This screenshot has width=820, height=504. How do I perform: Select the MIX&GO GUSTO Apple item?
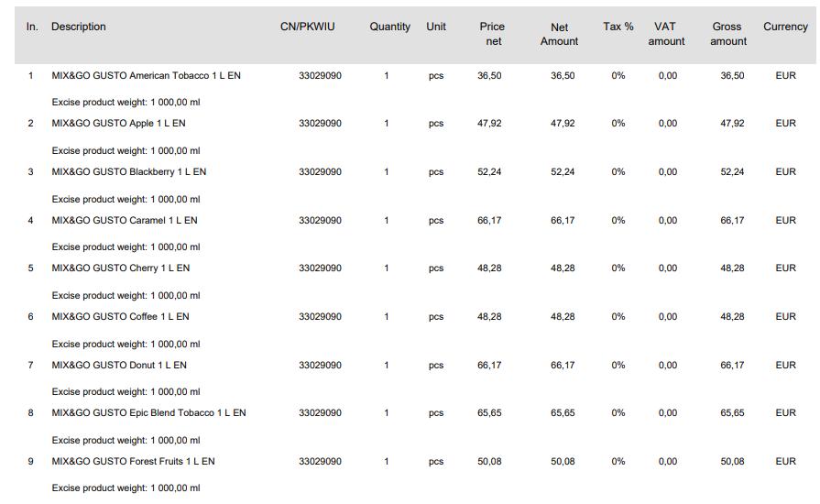pos(118,124)
